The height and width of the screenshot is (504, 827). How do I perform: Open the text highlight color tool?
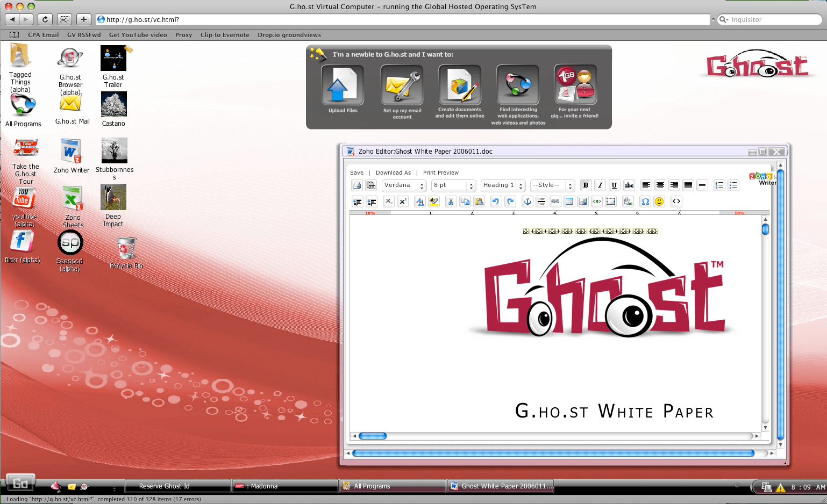click(433, 201)
